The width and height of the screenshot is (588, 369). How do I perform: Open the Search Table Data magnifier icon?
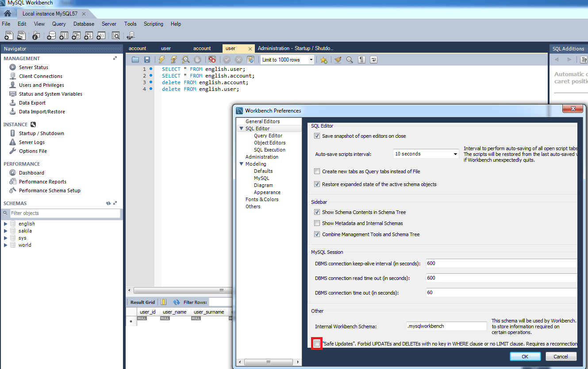click(x=116, y=35)
